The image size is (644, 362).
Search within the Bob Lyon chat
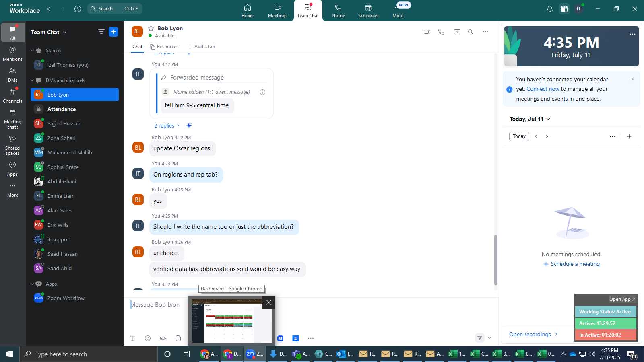point(471,32)
